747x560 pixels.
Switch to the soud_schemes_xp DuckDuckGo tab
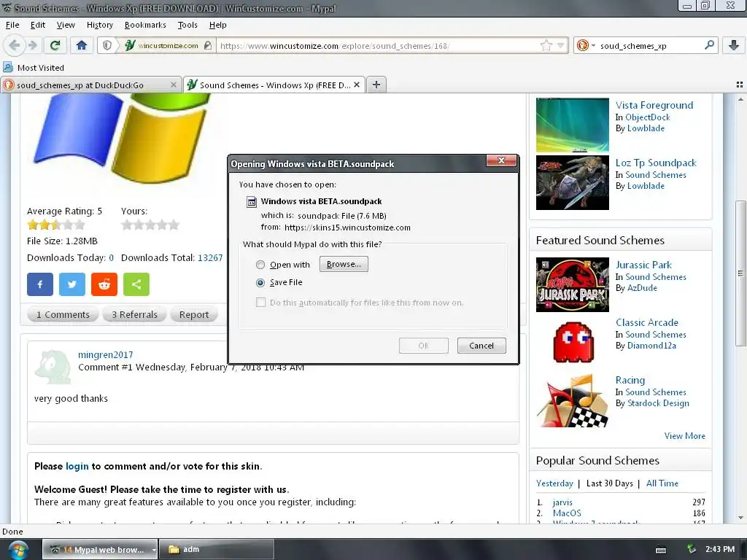(85, 85)
